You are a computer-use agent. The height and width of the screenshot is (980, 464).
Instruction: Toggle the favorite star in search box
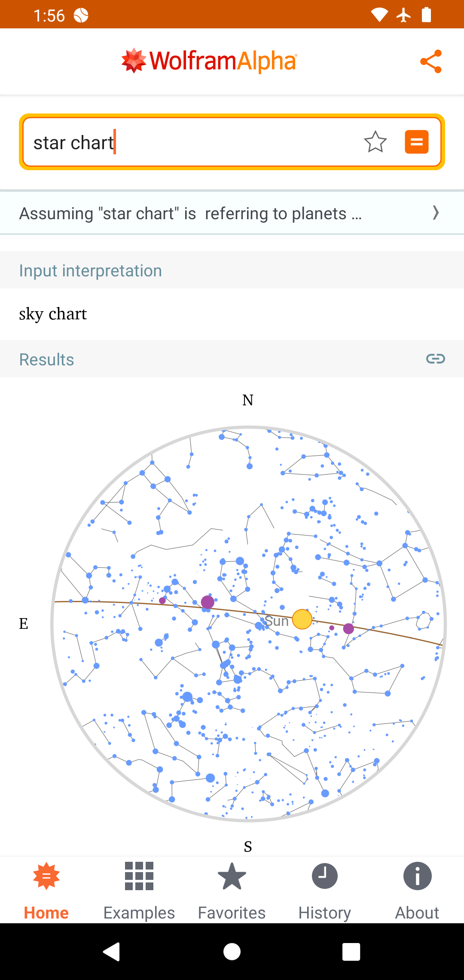375,142
